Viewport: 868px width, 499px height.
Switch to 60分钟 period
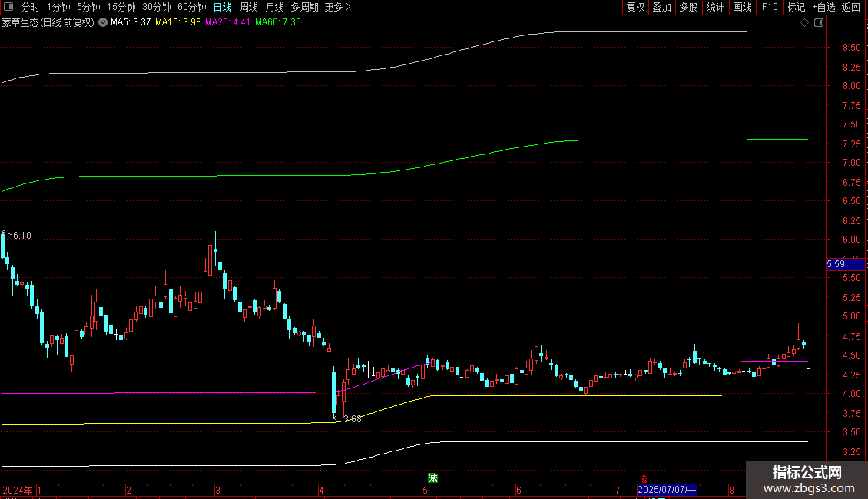(x=192, y=7)
